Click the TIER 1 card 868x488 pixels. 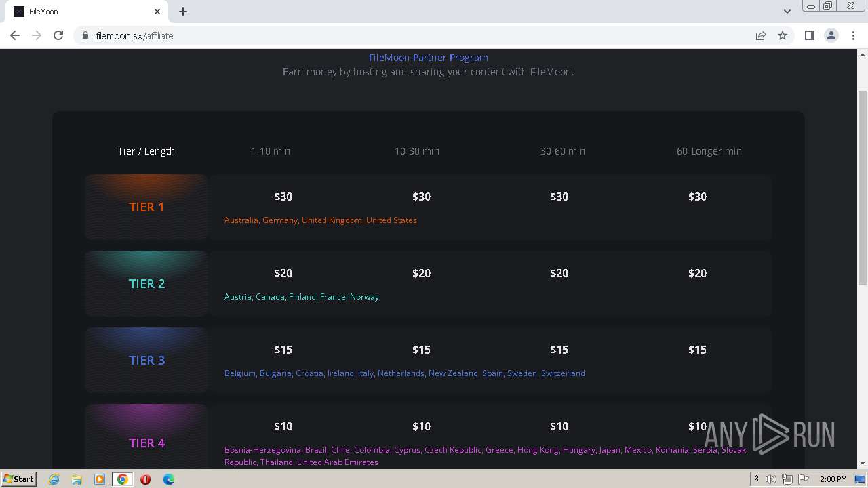tap(146, 207)
